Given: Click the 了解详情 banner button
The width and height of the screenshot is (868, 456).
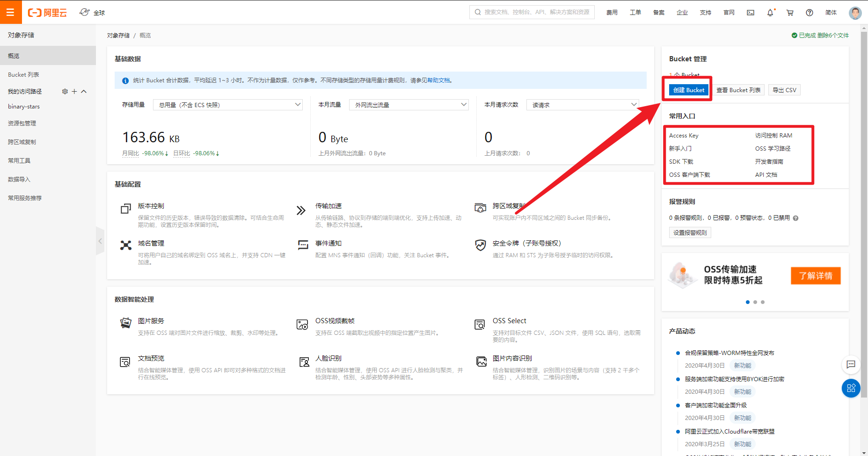Looking at the screenshot, I should tap(816, 275).
